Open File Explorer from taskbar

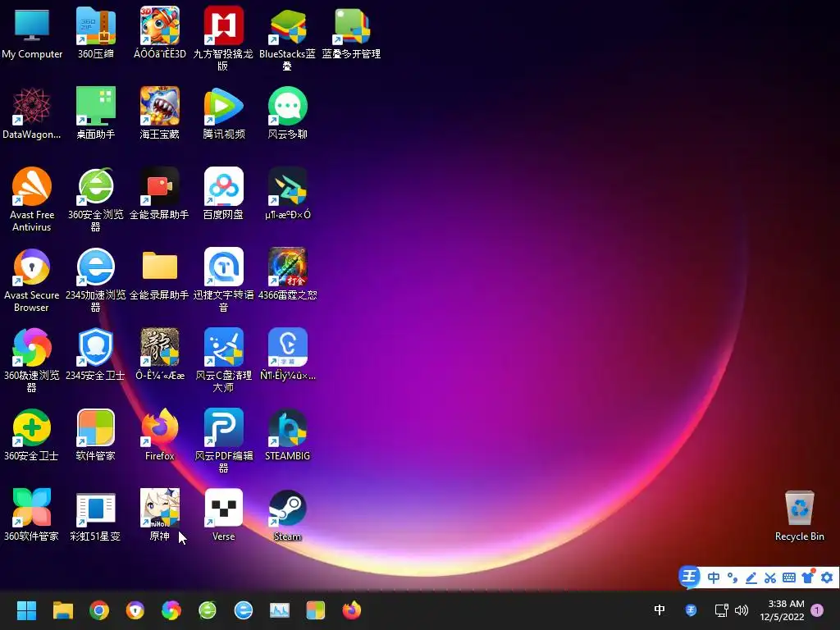pyautogui.click(x=62, y=610)
